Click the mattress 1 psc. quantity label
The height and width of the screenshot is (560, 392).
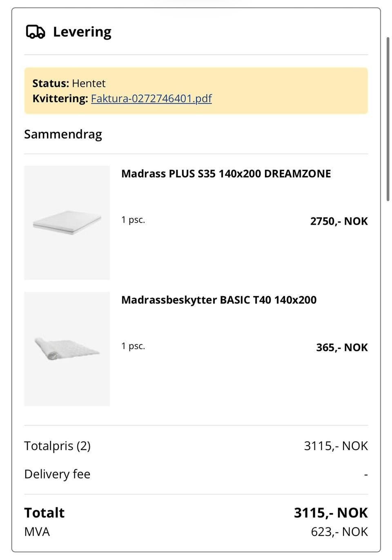tap(133, 220)
